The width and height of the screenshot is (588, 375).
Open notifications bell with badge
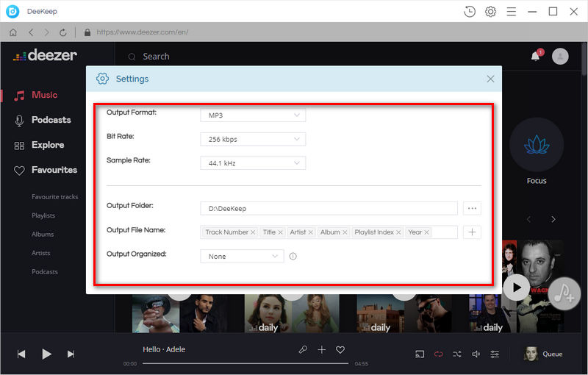click(537, 56)
